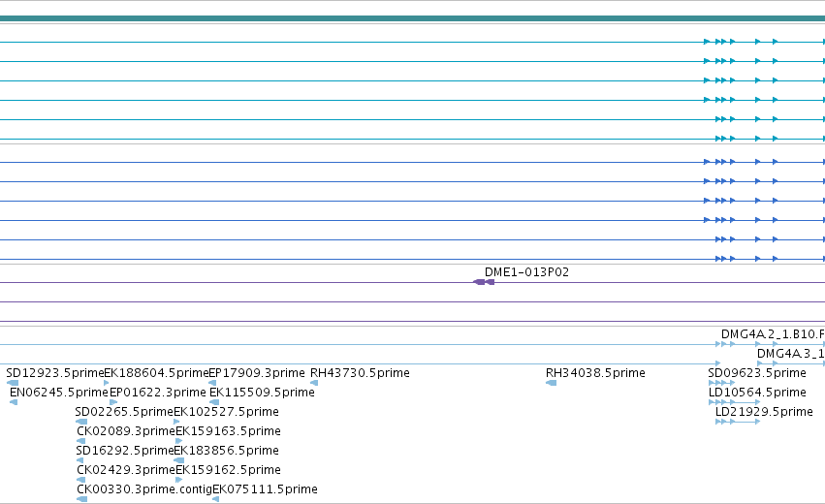This screenshot has height=504, width=825.
Task: Click the EK159162.5prime label
Action: pos(229,470)
